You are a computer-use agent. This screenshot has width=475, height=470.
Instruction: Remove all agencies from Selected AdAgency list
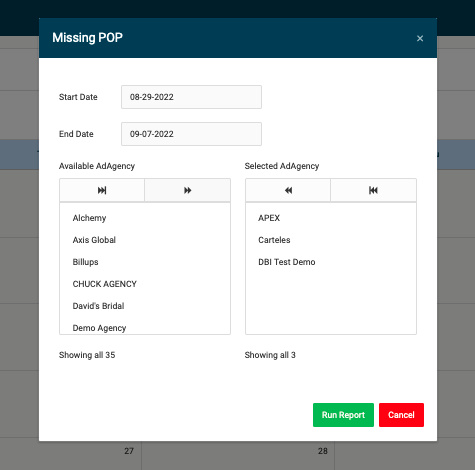[373, 190]
